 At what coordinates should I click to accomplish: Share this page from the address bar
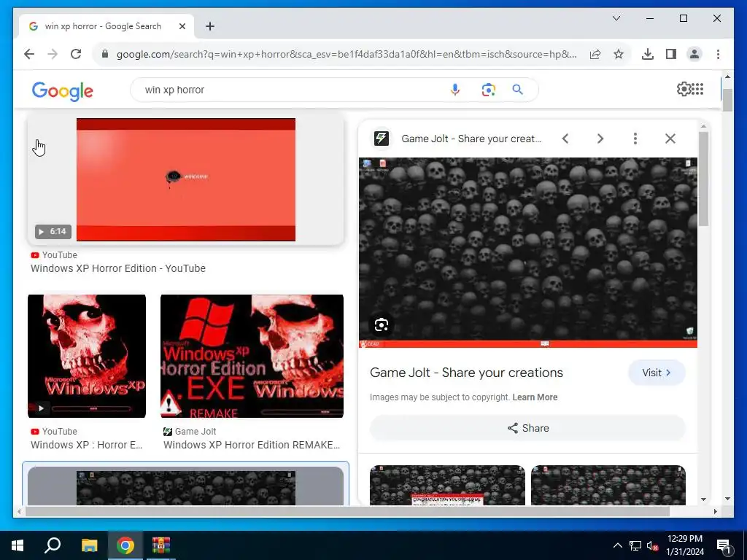point(595,54)
